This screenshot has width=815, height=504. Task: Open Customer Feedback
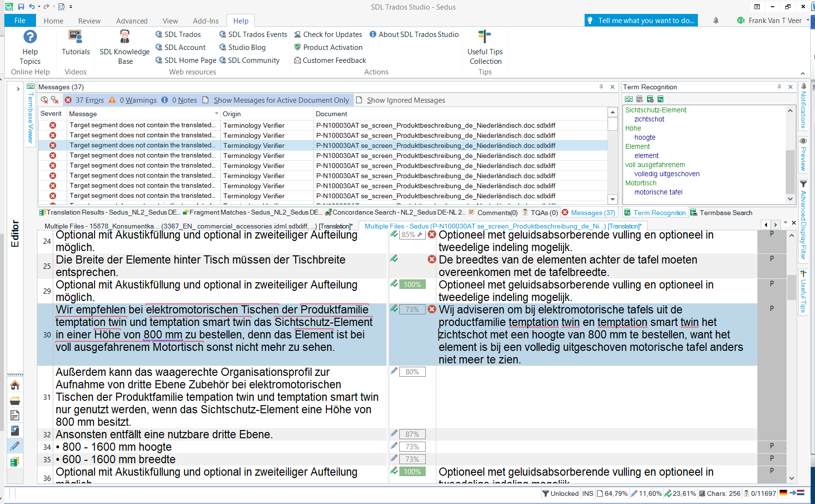pyautogui.click(x=330, y=60)
